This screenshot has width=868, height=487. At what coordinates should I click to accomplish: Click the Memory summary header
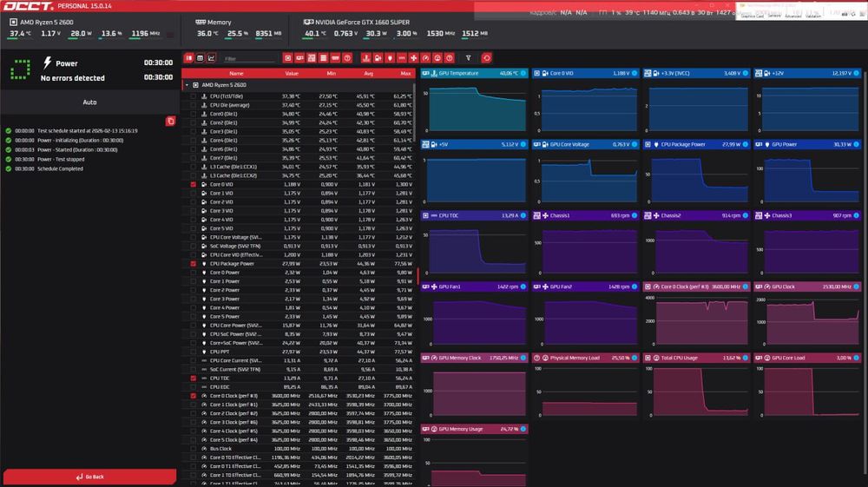coord(214,23)
